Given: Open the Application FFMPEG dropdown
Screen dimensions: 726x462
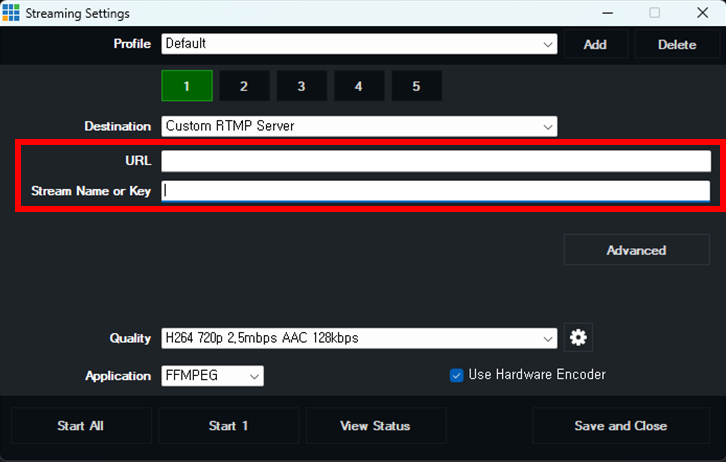Looking at the screenshot, I should point(212,376).
